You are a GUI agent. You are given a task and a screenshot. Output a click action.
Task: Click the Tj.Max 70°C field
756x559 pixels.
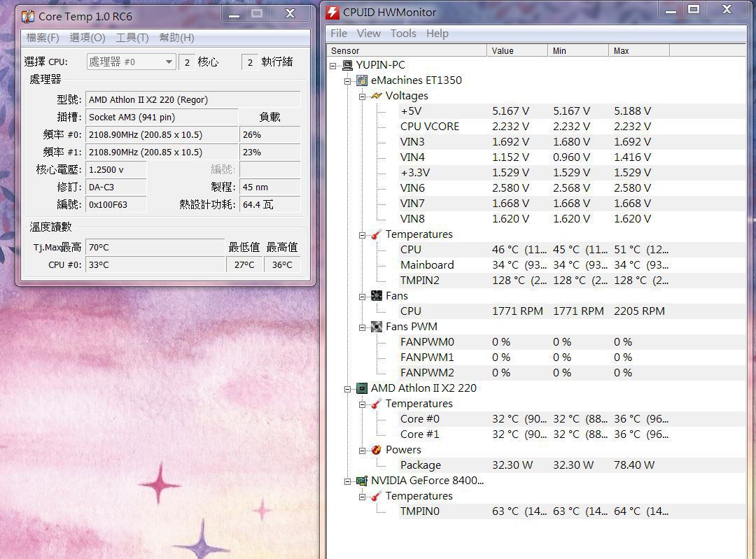click(155, 247)
